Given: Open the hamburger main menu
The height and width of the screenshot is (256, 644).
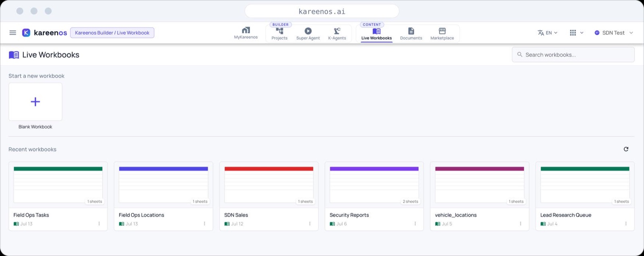Looking at the screenshot, I should 13,33.
